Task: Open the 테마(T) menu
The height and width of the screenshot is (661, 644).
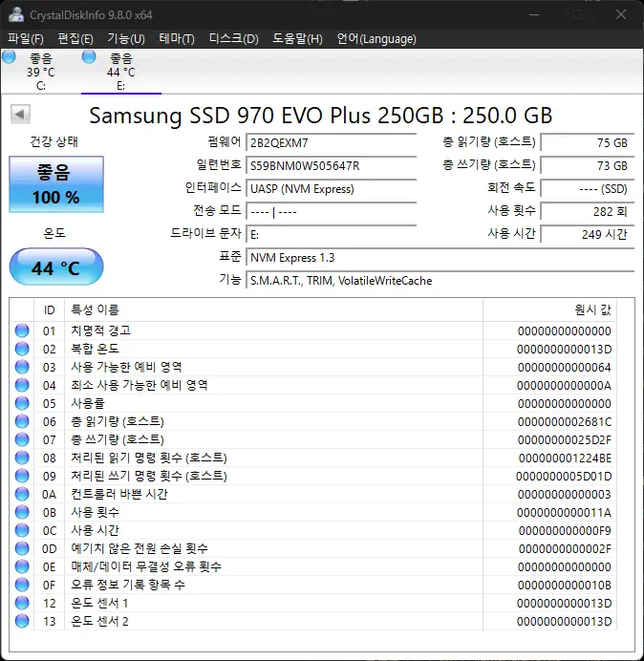Action: click(177, 39)
